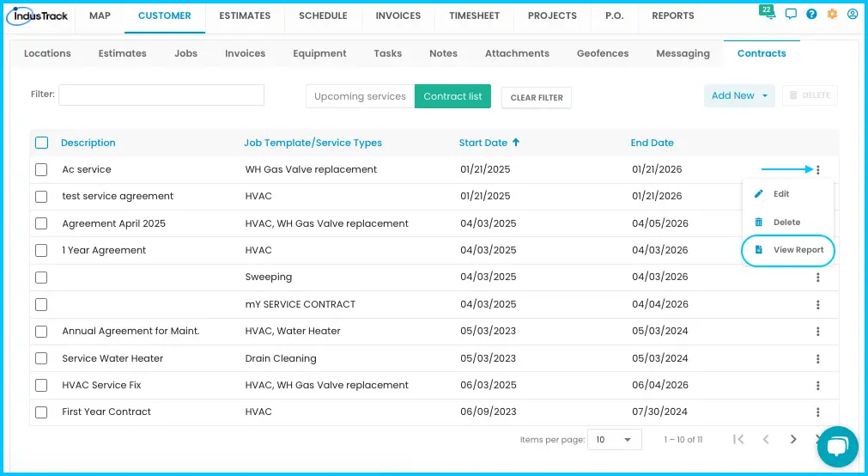
Task: Select the Contract list view button
Action: pyautogui.click(x=452, y=96)
